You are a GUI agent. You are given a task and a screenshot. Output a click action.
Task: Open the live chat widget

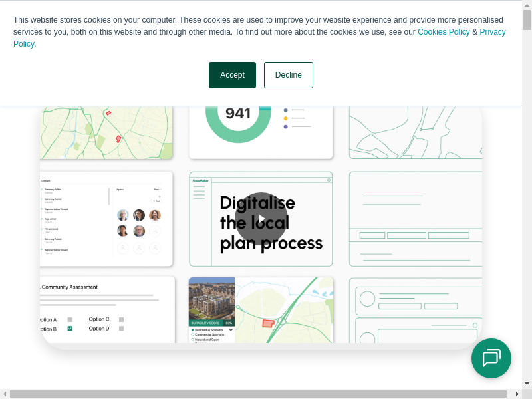point(491,358)
